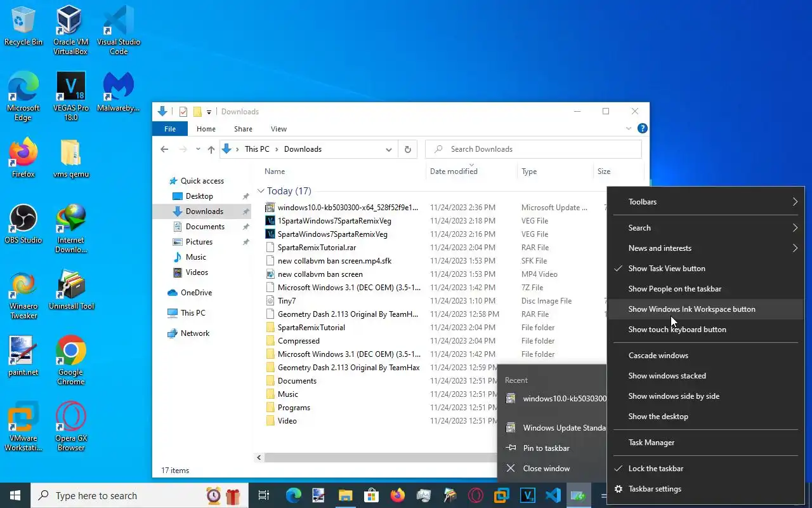Choose Show the desktop menu entry

coord(705,417)
